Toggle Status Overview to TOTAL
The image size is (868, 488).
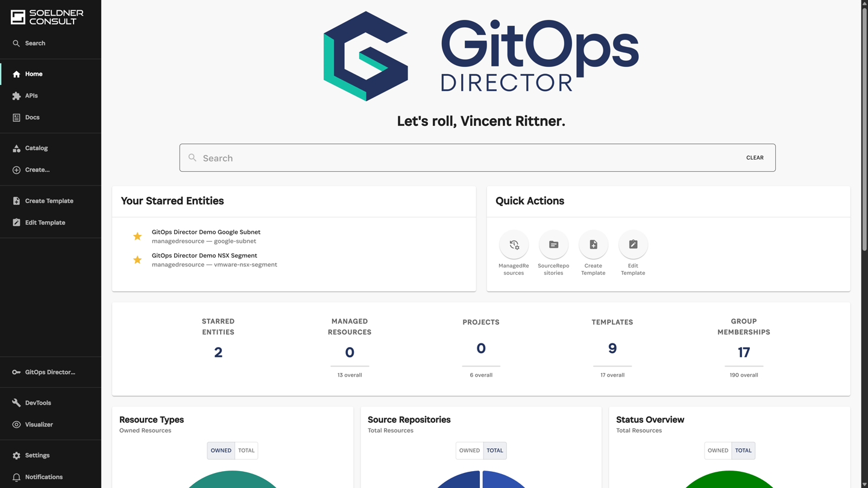[x=743, y=451]
